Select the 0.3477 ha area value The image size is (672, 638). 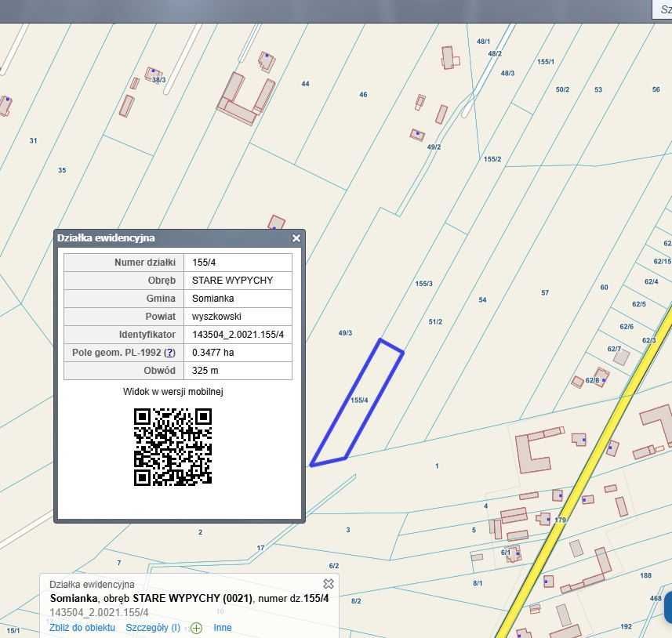[238, 352]
